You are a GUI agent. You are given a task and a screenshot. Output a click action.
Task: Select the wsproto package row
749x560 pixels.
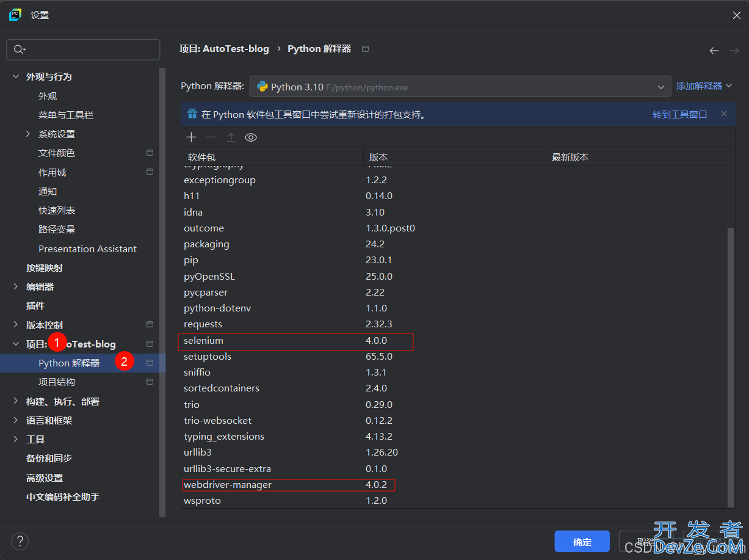(454, 500)
